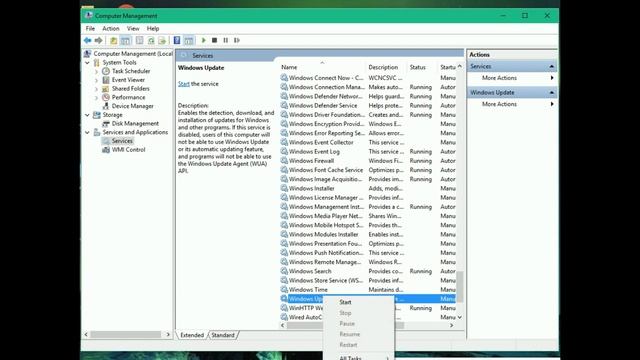
Task: Open the Help menu
Action: pos(153,29)
